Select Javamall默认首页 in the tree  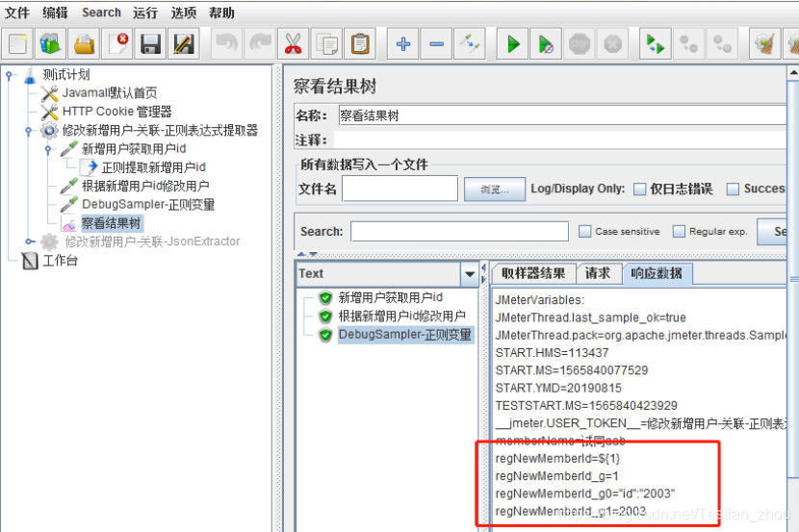coord(110,93)
